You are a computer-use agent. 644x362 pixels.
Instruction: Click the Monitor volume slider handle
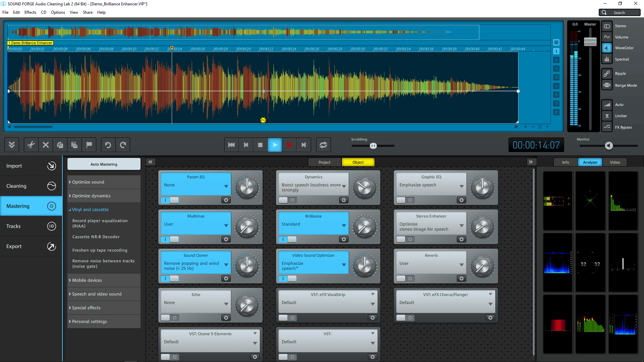609,146
